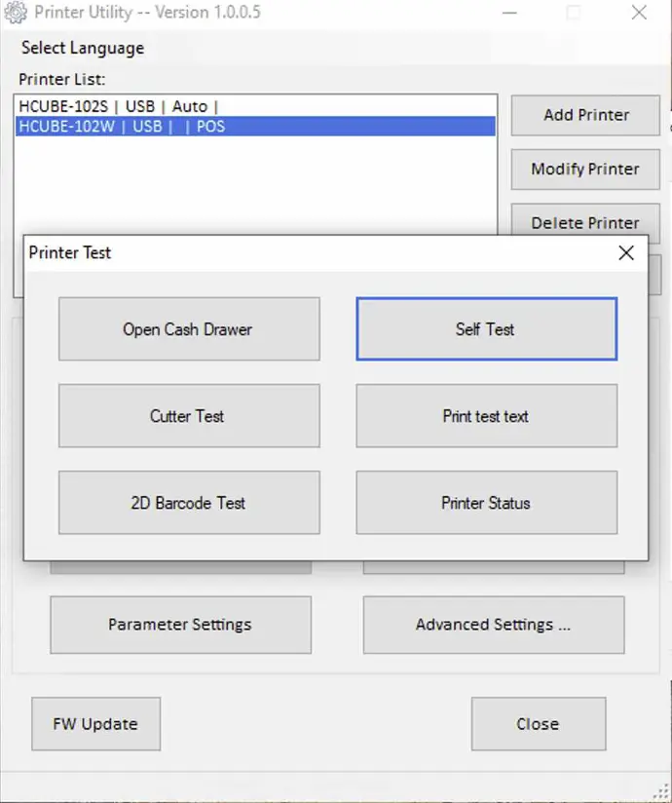Screen dimensions: 672x803
Task: Minimize the Printer Utility window
Action: 509,13
